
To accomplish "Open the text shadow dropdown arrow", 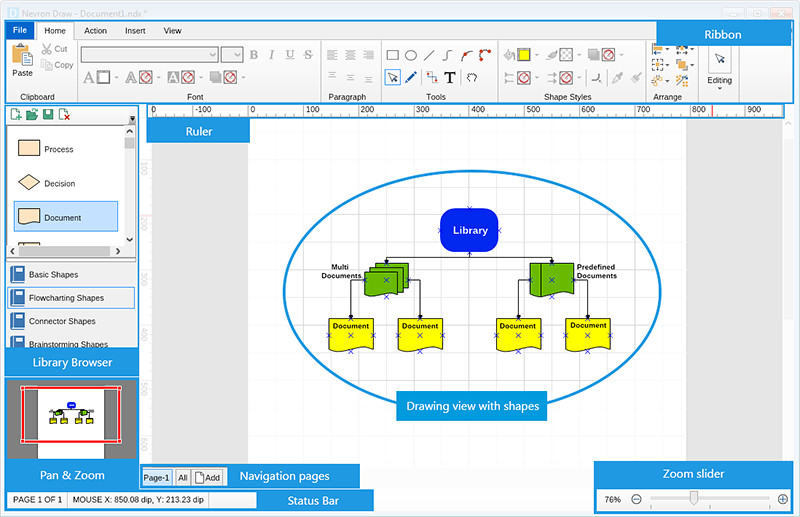I will [243, 78].
